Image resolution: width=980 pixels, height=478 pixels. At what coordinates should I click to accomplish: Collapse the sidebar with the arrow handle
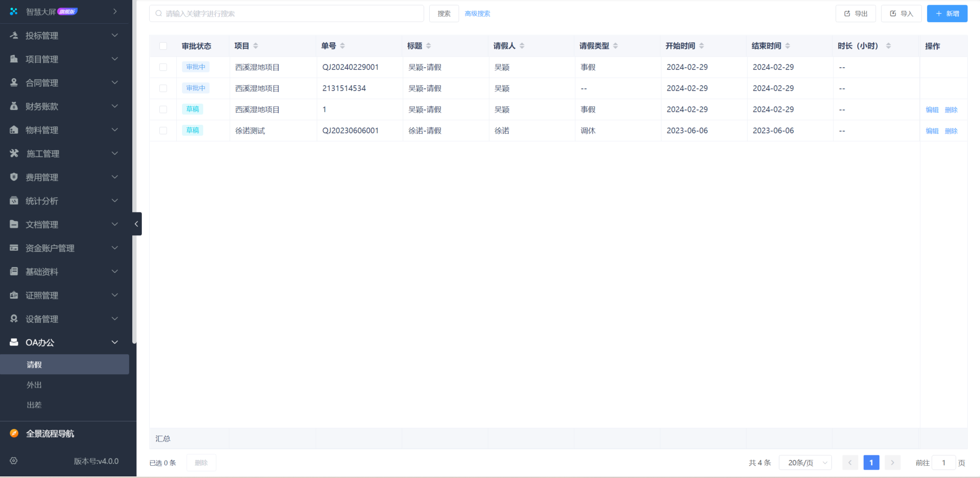coord(137,224)
